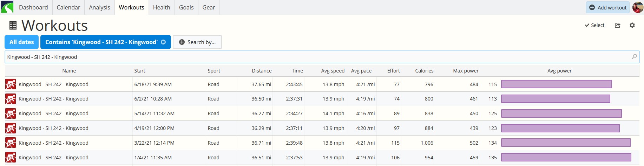Click cycling icon of 5/14/21 workout

click(11, 113)
